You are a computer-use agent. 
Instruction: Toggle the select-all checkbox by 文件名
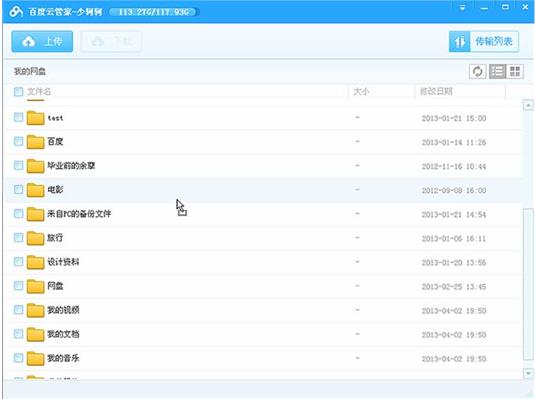[x=18, y=91]
